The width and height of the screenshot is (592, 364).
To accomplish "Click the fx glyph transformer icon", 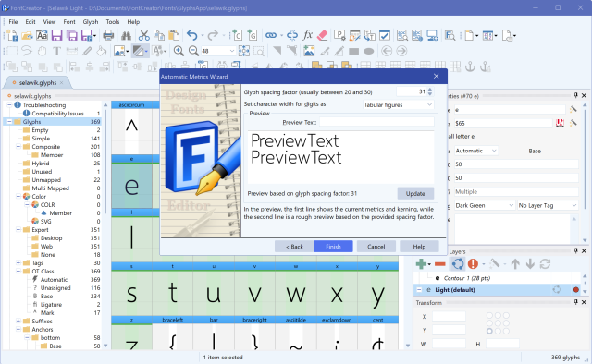I will [308, 35].
